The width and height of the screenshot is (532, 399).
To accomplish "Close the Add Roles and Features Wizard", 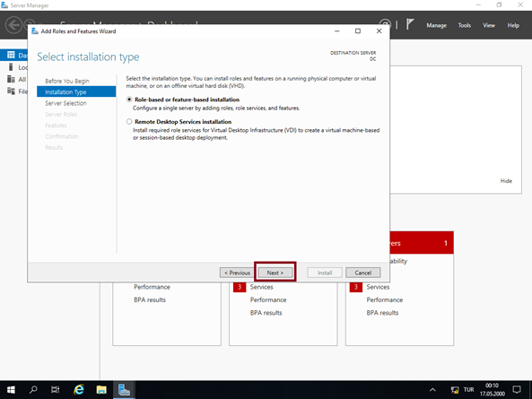I will (379, 30).
